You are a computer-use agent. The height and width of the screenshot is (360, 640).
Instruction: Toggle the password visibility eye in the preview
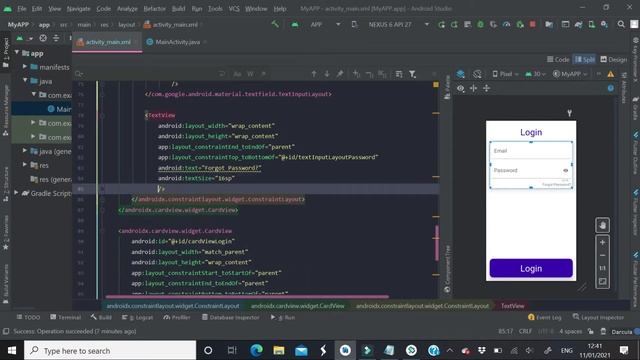pyautogui.click(x=565, y=171)
